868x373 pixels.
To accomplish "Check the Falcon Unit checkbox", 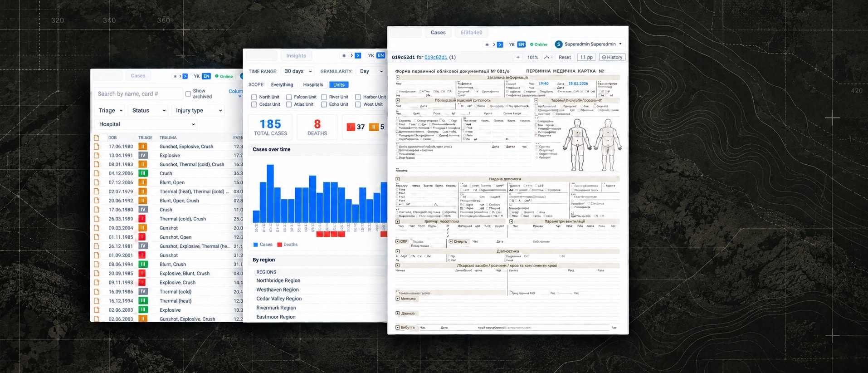I will 289,97.
